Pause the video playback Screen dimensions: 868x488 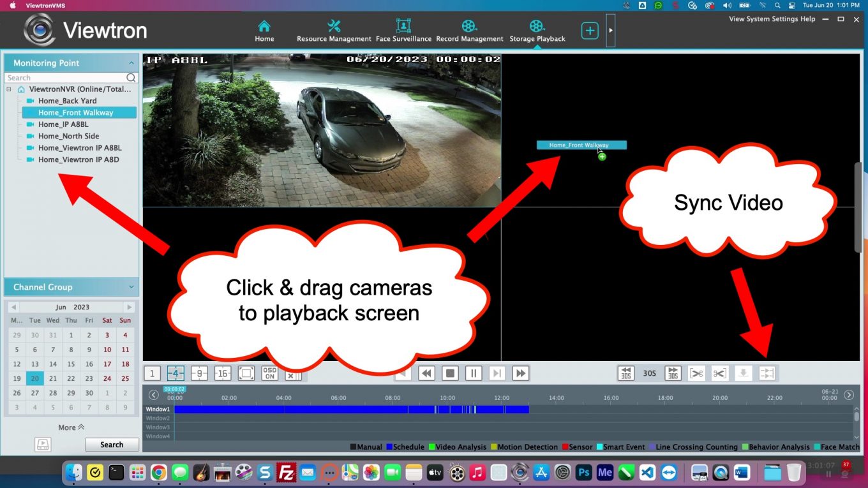[473, 373]
